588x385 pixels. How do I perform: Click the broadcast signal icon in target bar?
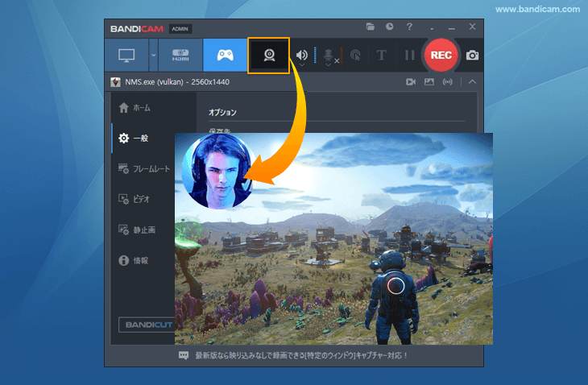point(447,81)
